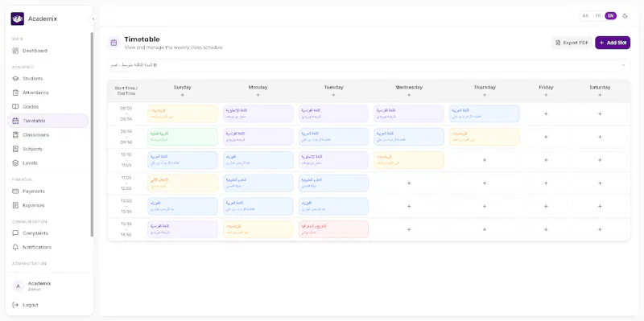Click the Academix logo icon

coord(17,19)
